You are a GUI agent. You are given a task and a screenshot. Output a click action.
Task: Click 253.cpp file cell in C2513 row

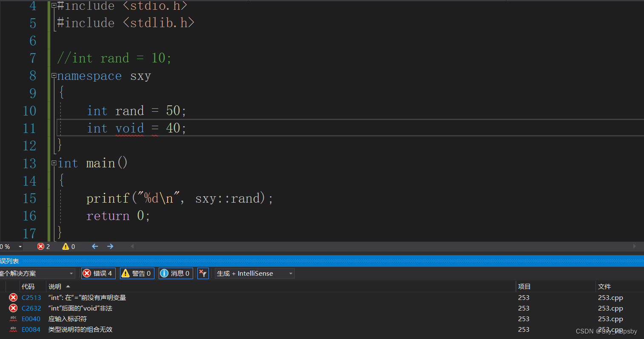coord(610,298)
